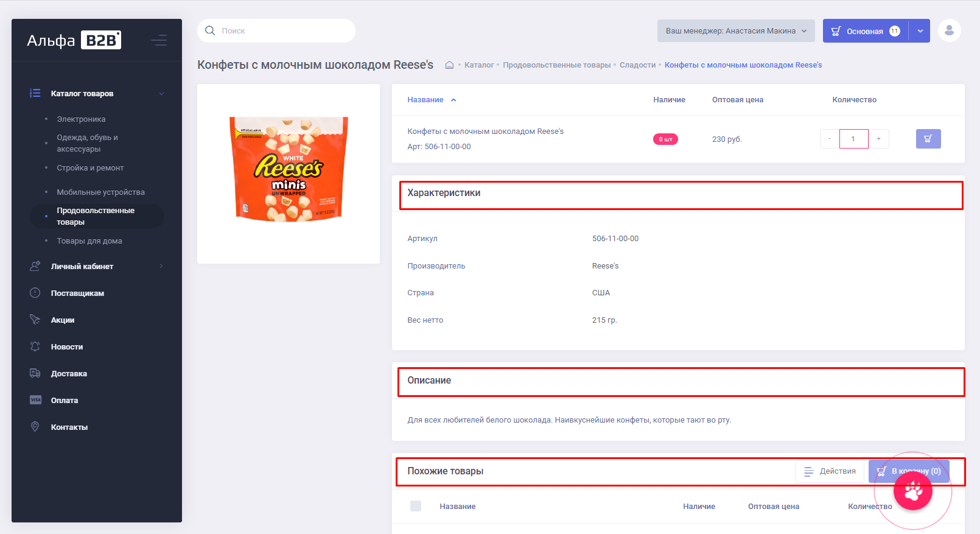Open Оплата menu item
Viewport: 980px width, 534px height.
(65, 401)
